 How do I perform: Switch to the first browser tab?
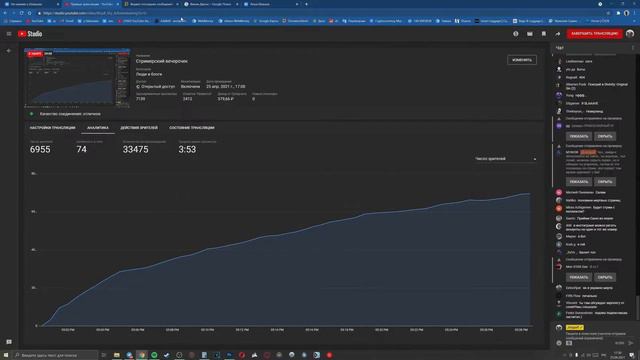click(x=31, y=4)
